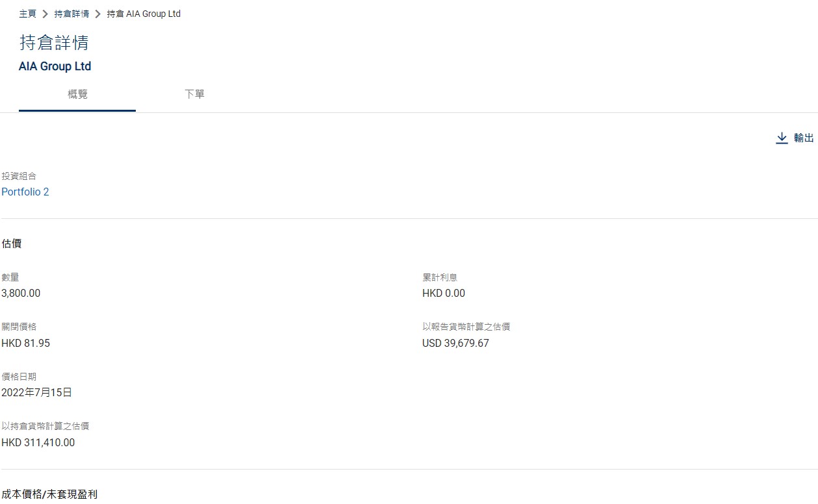The width and height of the screenshot is (818, 504).
Task: Click the 以報告貨幣計算之估價 label
Action: coord(467,327)
